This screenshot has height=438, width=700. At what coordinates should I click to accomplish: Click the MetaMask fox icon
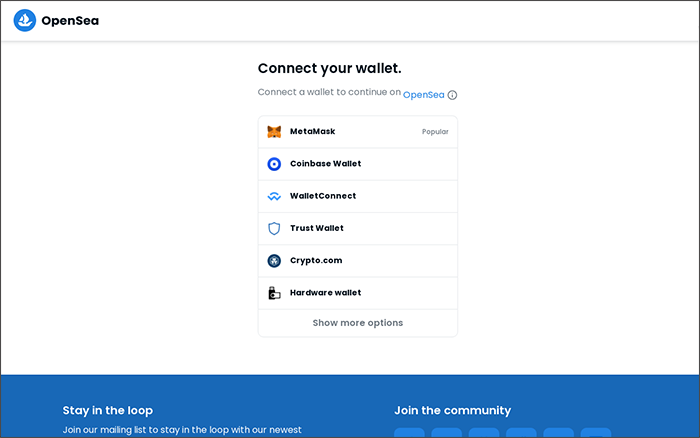(x=274, y=132)
